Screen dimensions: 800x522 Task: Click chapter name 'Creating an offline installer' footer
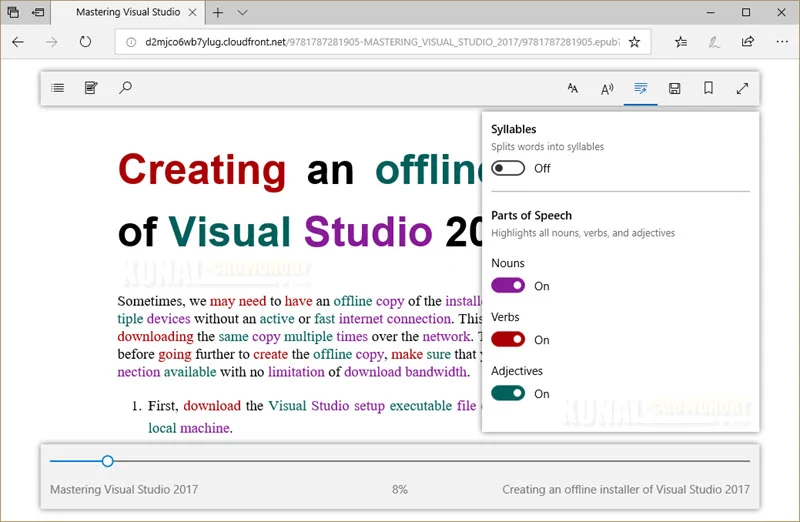click(x=626, y=489)
